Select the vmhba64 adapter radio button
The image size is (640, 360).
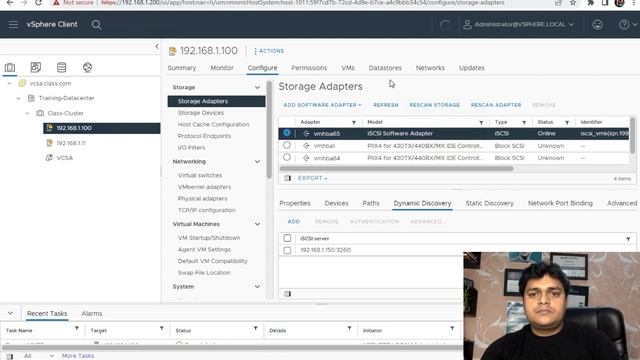(287, 157)
